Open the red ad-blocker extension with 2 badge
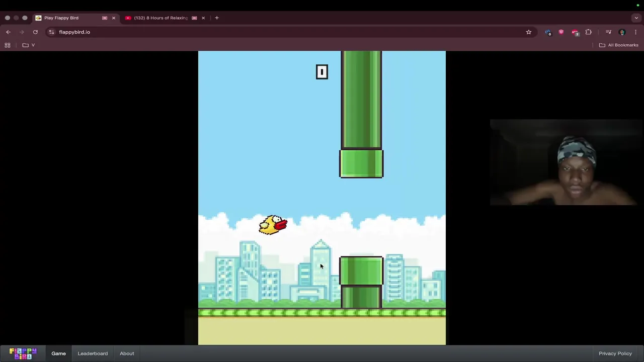Image resolution: width=644 pixels, height=362 pixels. [575, 32]
